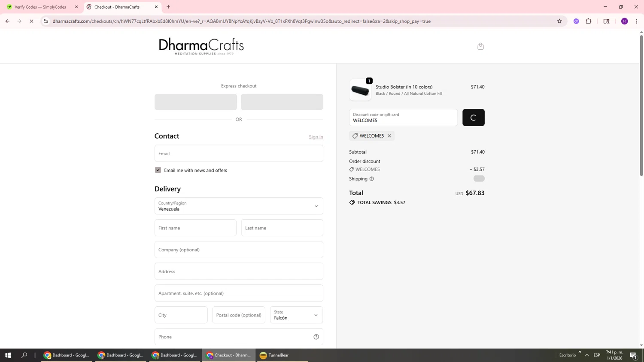Viewport: 644px width, 362px height.
Task: Focus the Email input field
Action: click(239, 154)
